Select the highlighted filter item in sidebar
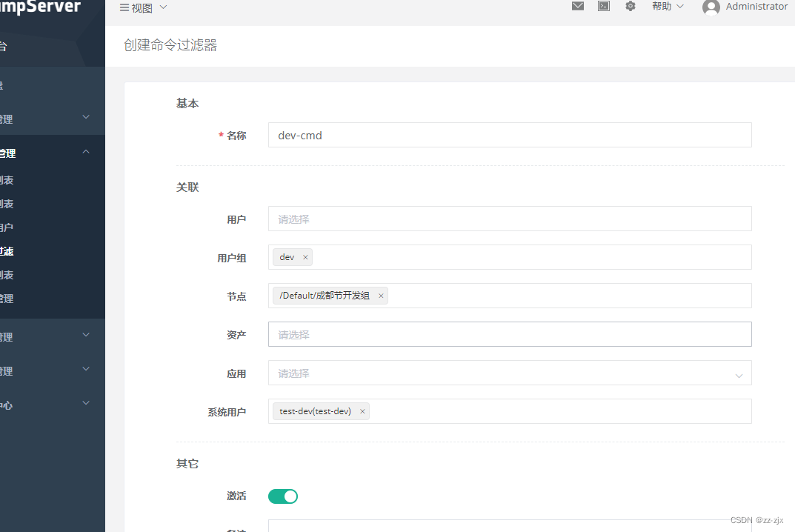 (6, 250)
